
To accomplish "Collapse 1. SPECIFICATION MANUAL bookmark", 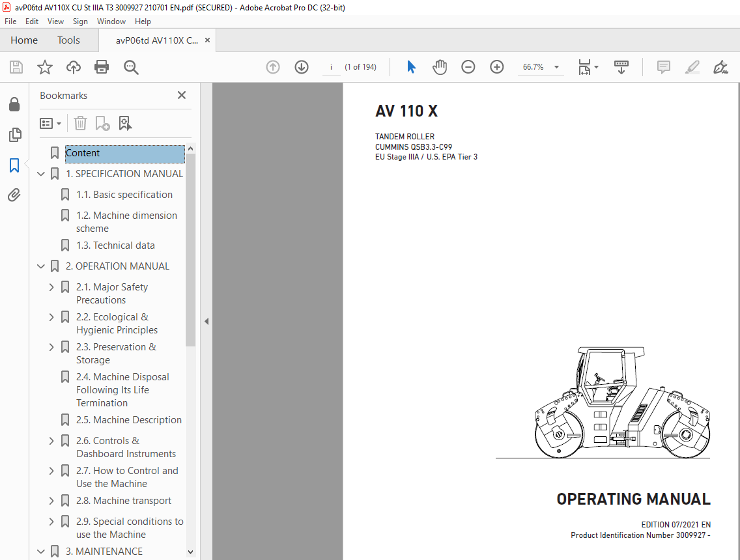I will (x=41, y=174).
